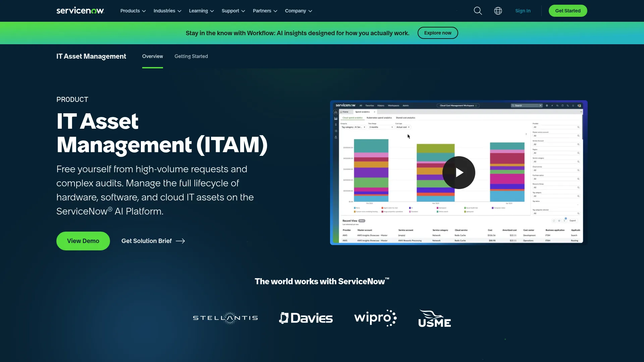Click the PRODUCT label above the heading

pyautogui.click(x=72, y=100)
